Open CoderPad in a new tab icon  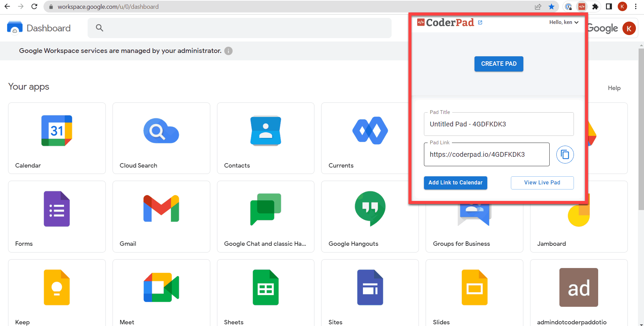click(480, 23)
